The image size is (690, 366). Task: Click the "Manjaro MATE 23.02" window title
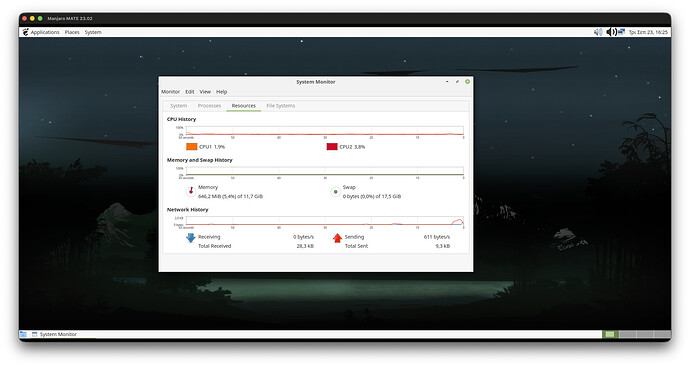tap(70, 18)
